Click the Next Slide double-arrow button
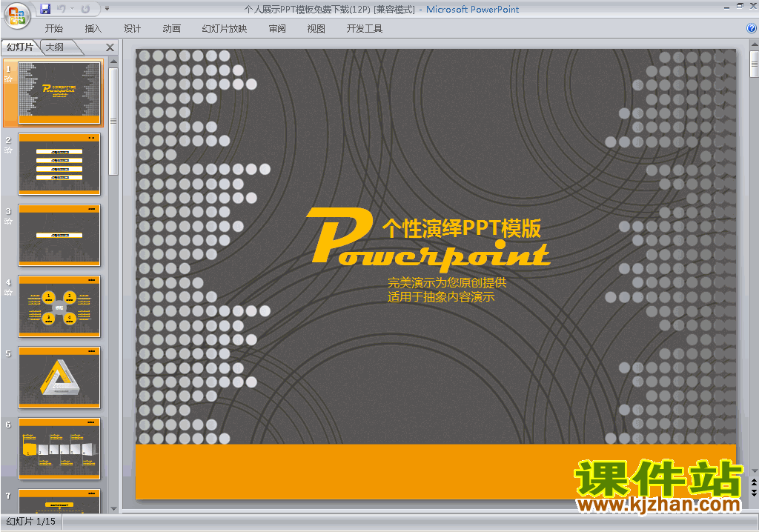Image resolution: width=759 pixels, height=532 pixels. 754,492
